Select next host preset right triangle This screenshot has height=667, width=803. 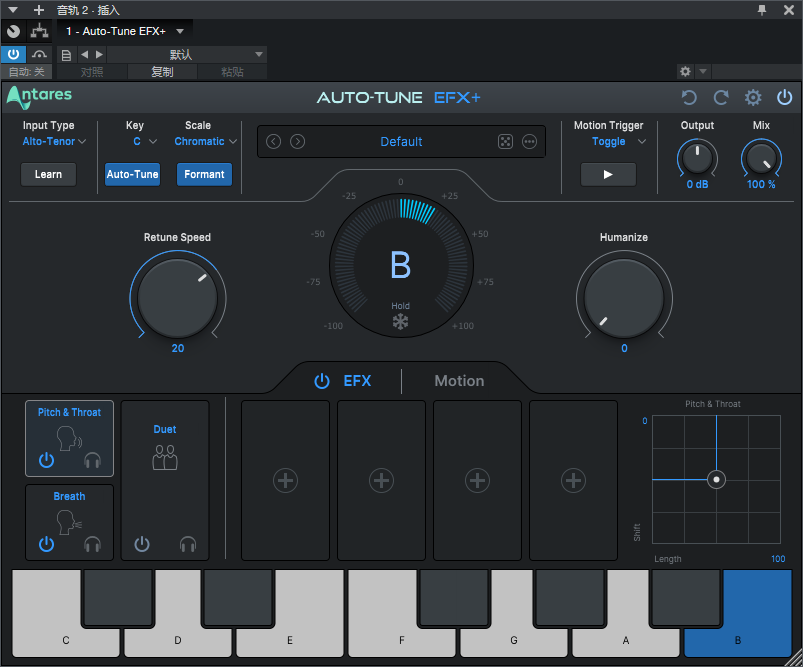point(99,54)
